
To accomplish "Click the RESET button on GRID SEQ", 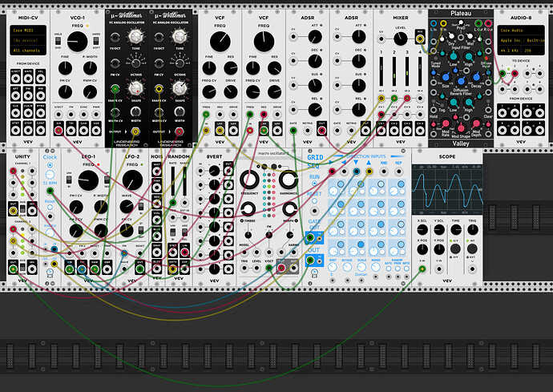I will pos(314,201).
